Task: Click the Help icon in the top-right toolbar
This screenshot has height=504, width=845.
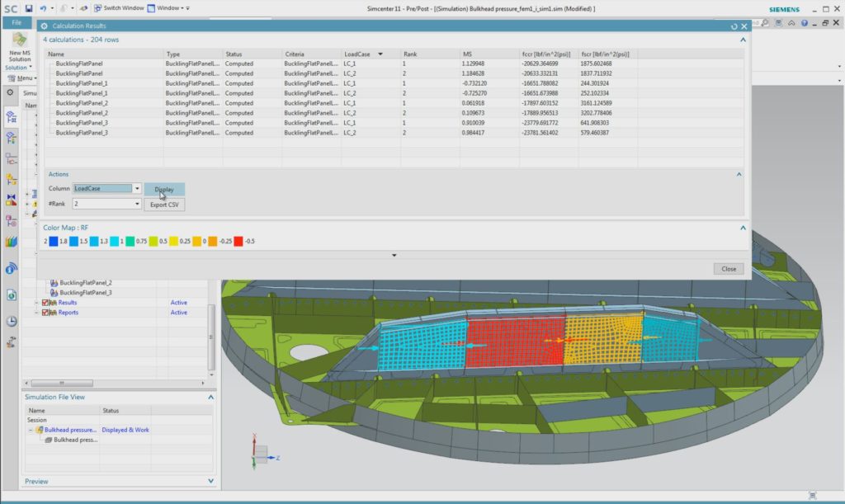Action: (805, 24)
